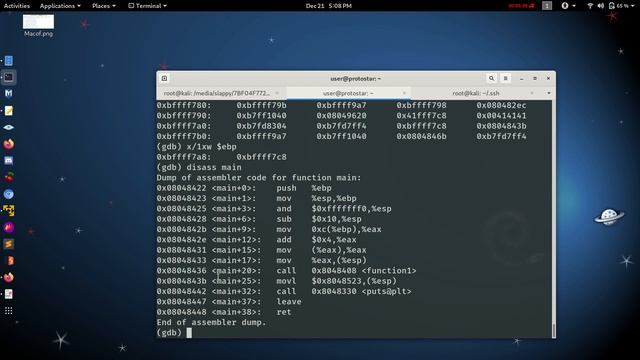Open the round blue Chromium icon in dock
The width and height of the screenshot is (640, 360).
pos(9,194)
